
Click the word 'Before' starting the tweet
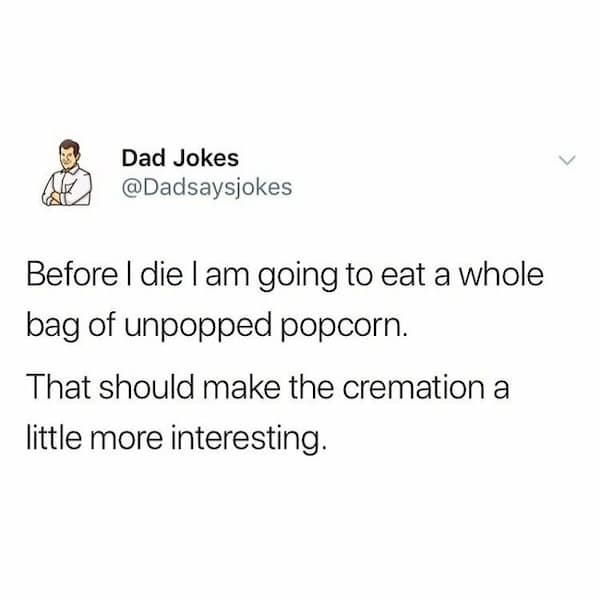[72, 276]
